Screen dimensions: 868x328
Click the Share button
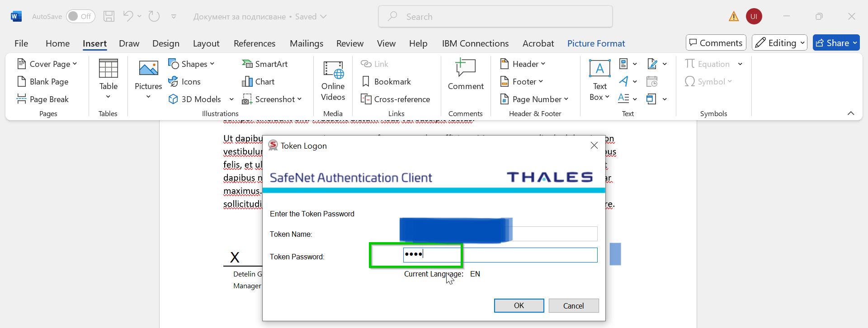[836, 43]
